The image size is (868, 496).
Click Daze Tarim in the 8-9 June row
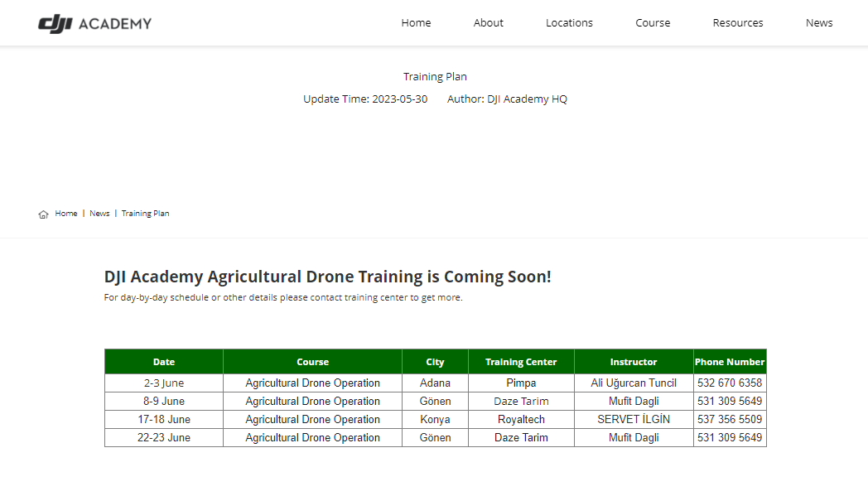(x=521, y=402)
